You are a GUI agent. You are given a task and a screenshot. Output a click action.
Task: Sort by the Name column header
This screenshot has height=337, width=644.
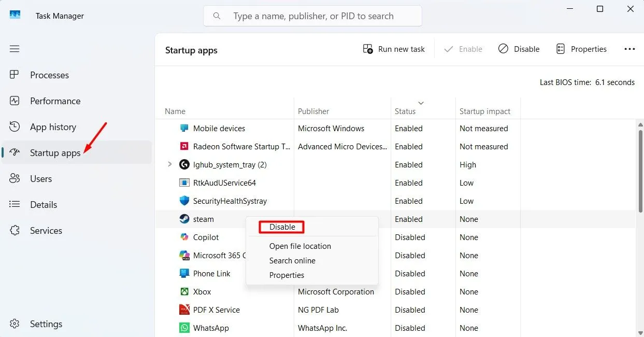175,111
